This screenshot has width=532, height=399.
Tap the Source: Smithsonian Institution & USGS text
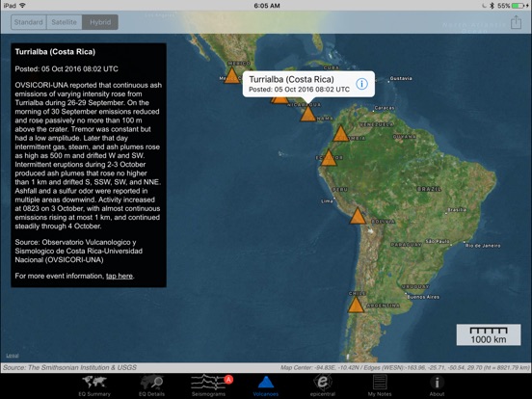pyautogui.click(x=70, y=367)
